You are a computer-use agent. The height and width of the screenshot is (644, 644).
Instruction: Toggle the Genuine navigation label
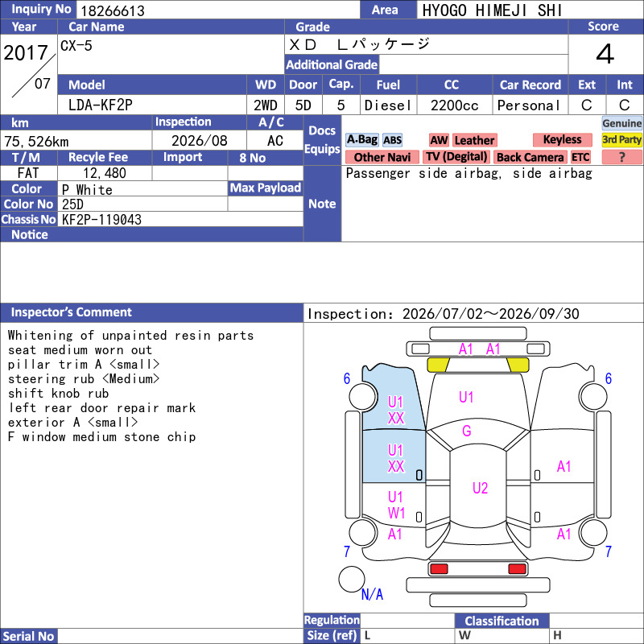point(621,123)
